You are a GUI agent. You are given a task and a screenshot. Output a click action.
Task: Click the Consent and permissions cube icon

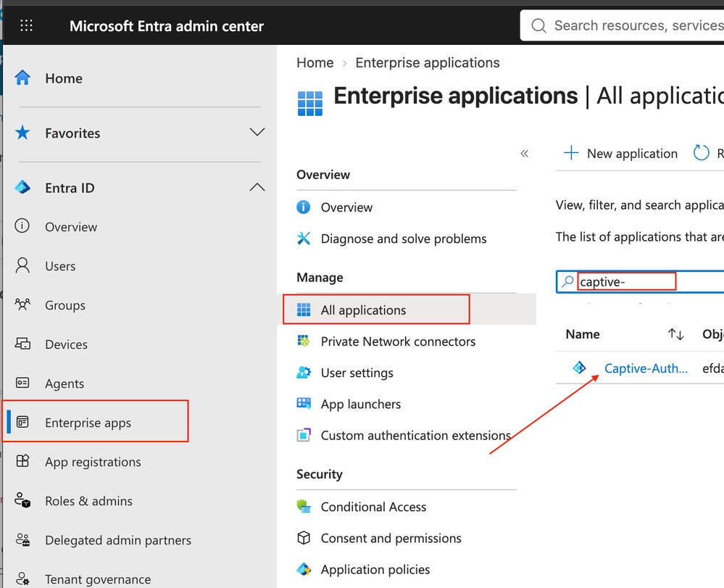coord(304,538)
